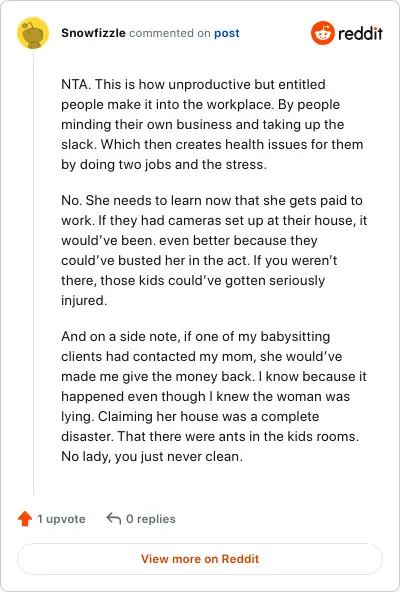Select the "0 replies" count label

(x=151, y=519)
